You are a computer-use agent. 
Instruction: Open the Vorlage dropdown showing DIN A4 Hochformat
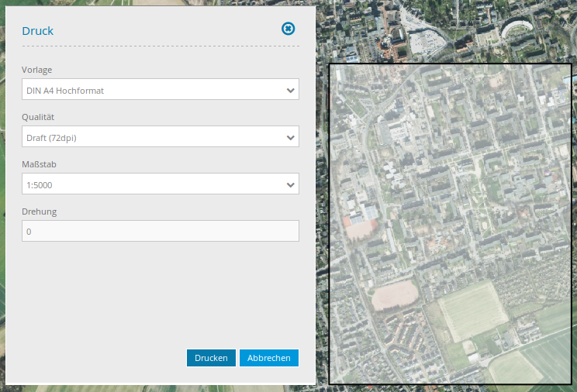tap(155, 90)
